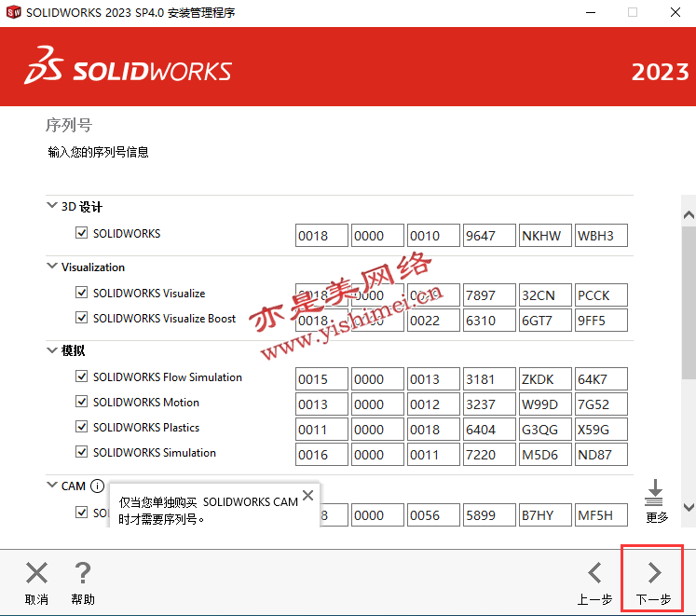The height and width of the screenshot is (616, 696).
Task: Collapse the 模拟 section
Action: click(52, 350)
